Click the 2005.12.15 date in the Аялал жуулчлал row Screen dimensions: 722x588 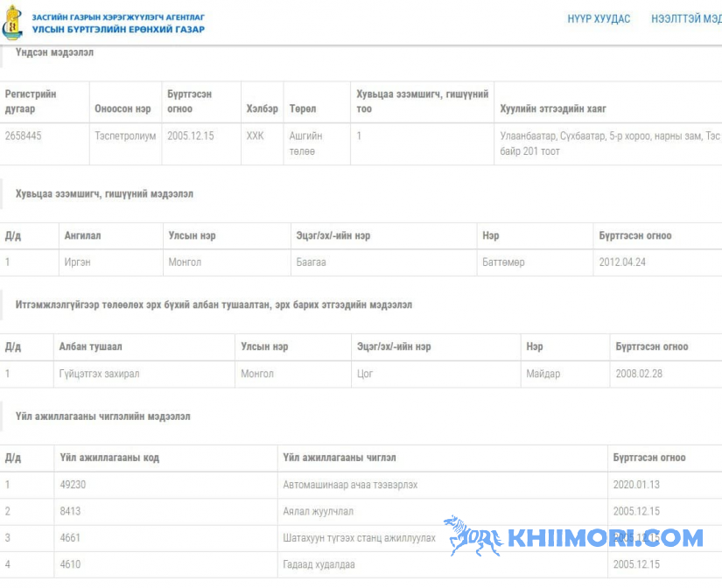pyautogui.click(x=636, y=512)
